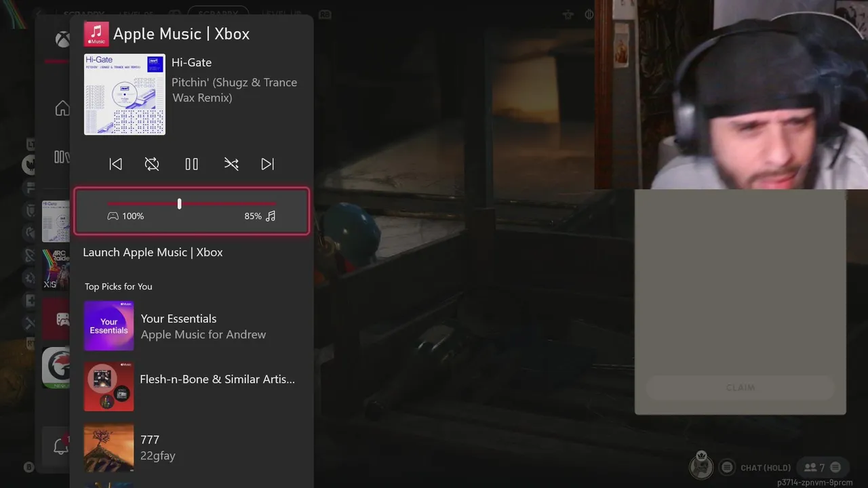This screenshot has width=868, height=488.
Task: Skip to the next track
Action: click(x=268, y=164)
